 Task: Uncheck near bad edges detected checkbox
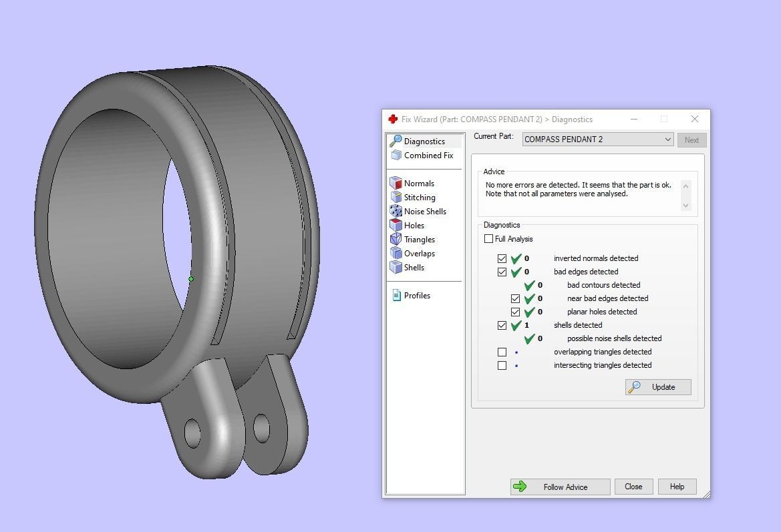tap(516, 298)
